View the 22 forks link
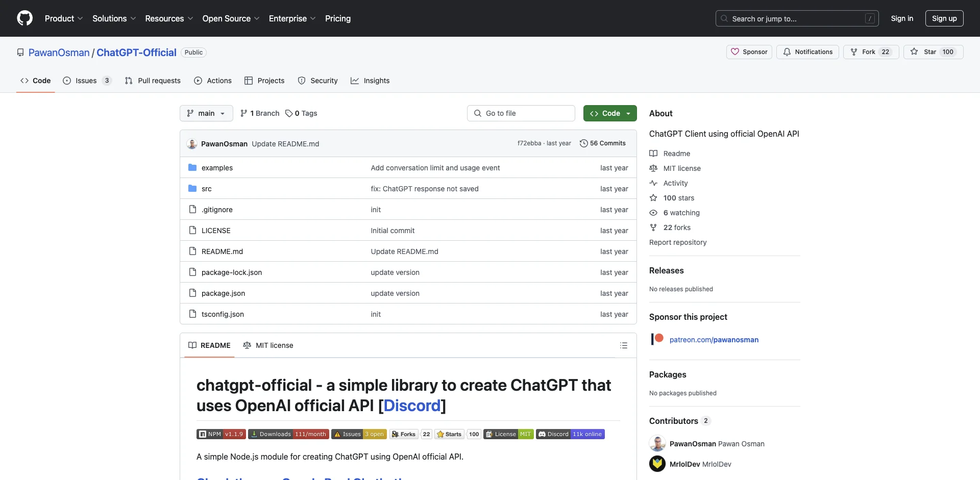This screenshot has width=980, height=480. click(x=670, y=228)
